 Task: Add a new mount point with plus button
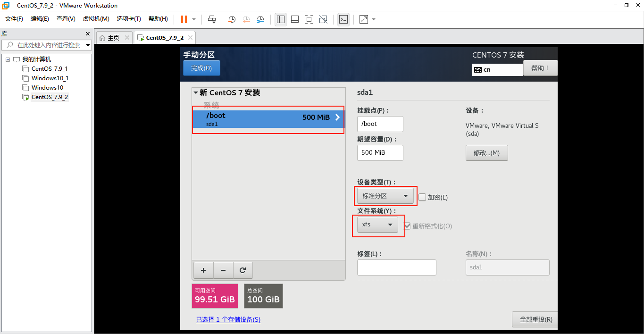pyautogui.click(x=203, y=270)
